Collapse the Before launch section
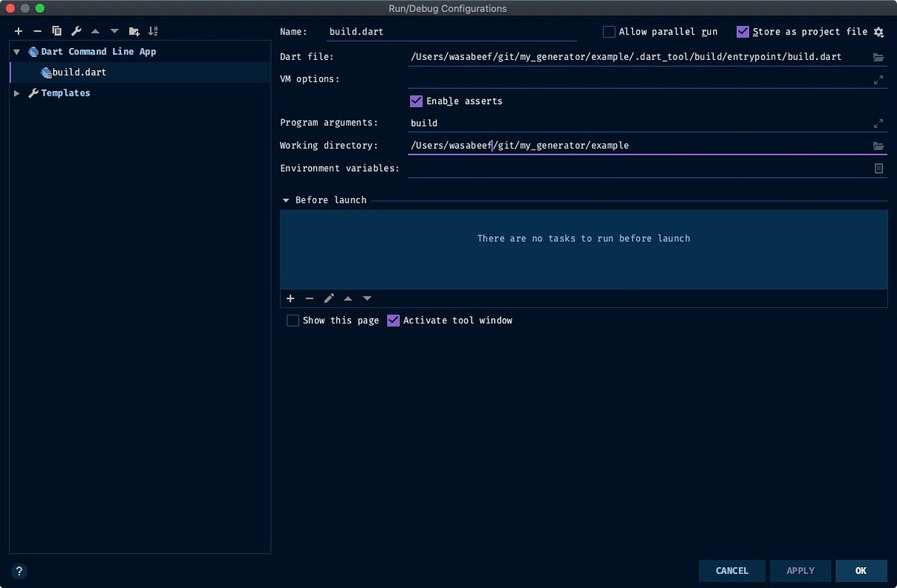 click(x=286, y=200)
